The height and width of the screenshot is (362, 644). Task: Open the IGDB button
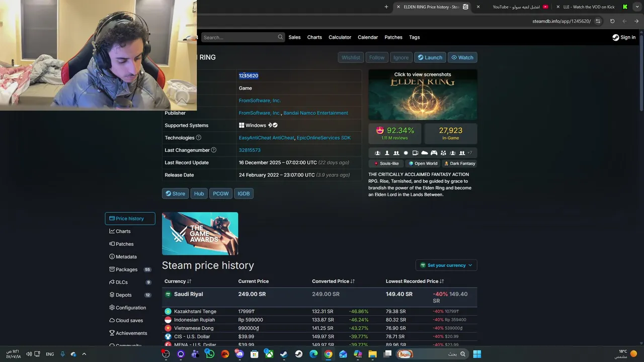(x=244, y=194)
